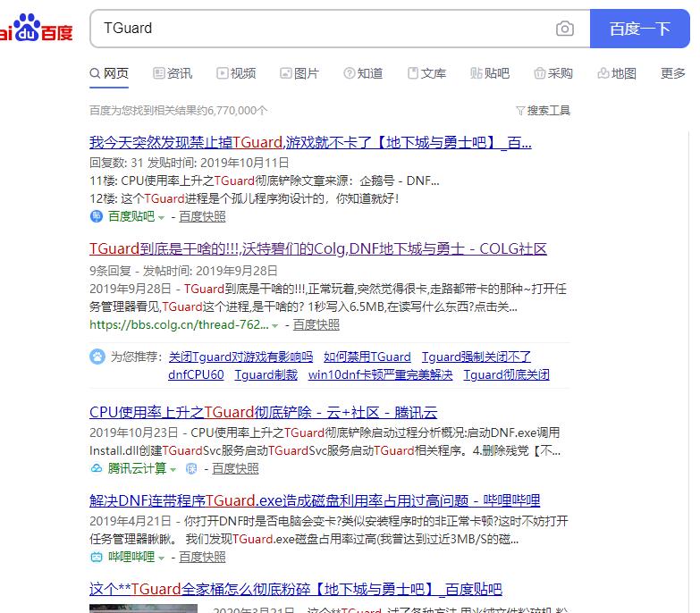
Task: Open 百度快照 for the COLG result
Action: pos(316,324)
